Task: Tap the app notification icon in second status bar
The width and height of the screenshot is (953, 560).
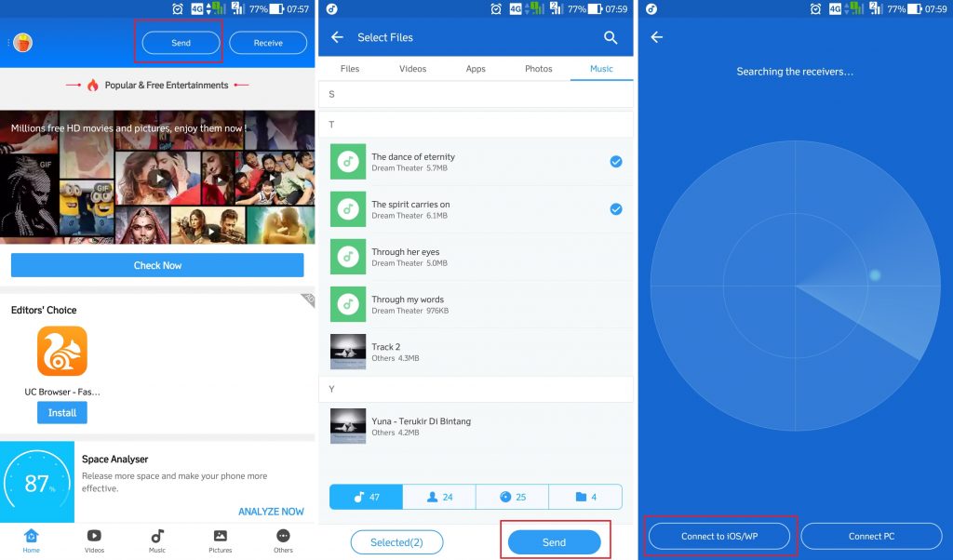Action: point(332,8)
